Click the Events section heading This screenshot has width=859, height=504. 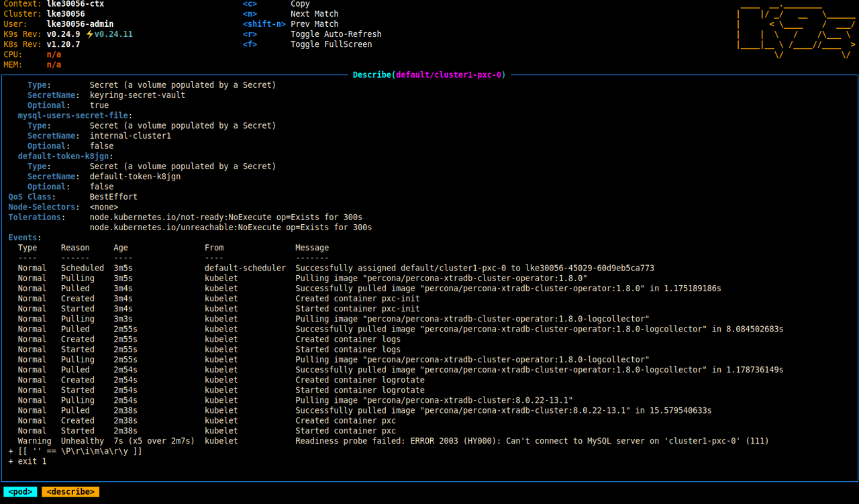[x=25, y=238]
